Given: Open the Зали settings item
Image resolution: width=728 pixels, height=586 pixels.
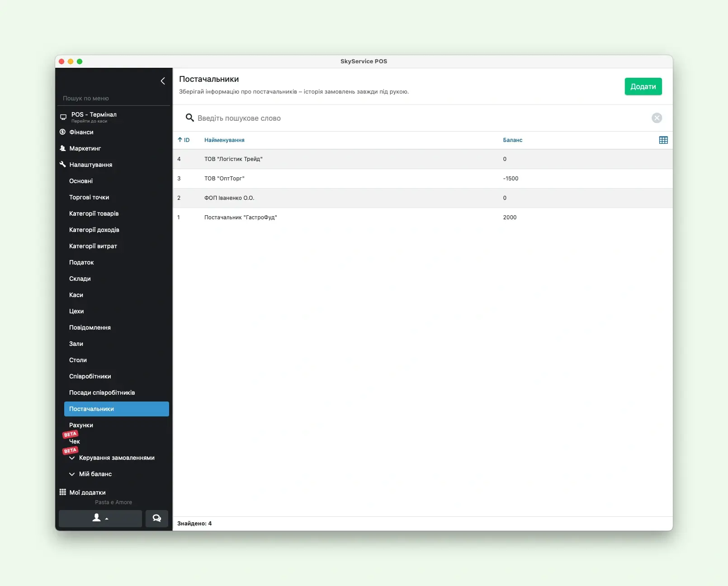Looking at the screenshot, I should [76, 344].
